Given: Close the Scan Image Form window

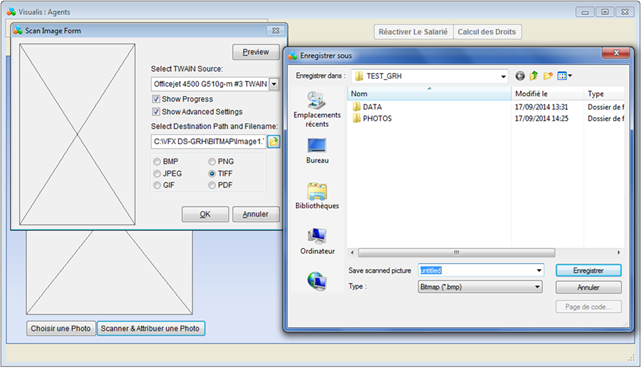Looking at the screenshot, I should click(x=276, y=31).
